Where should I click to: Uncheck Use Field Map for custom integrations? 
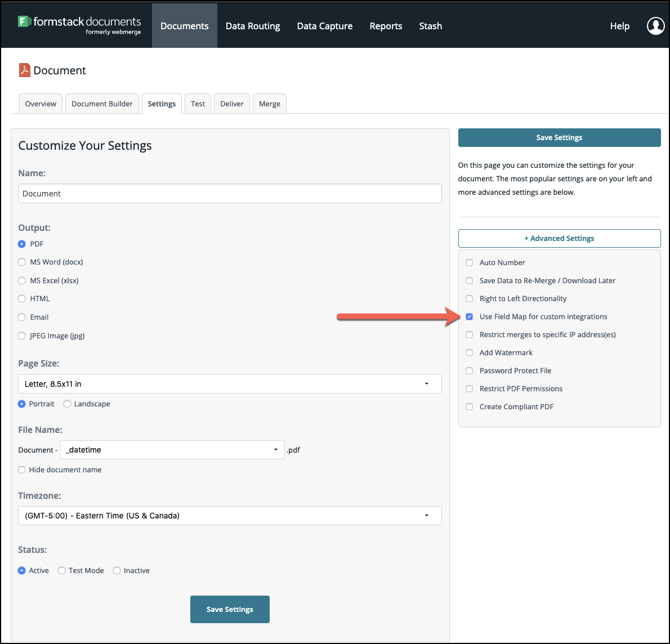(470, 317)
